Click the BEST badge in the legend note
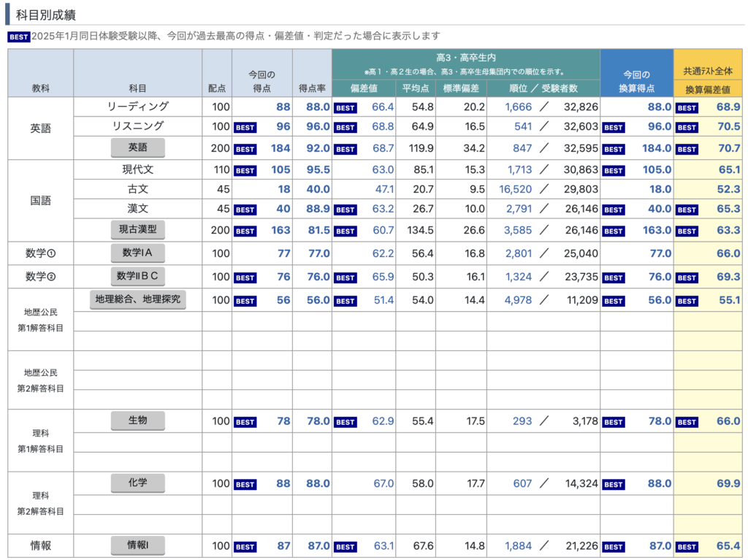 [19, 37]
